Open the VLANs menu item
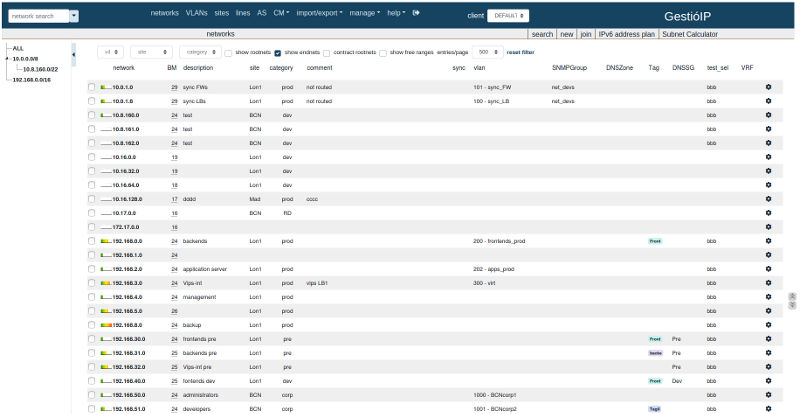This screenshot has width=800, height=414. [x=198, y=13]
